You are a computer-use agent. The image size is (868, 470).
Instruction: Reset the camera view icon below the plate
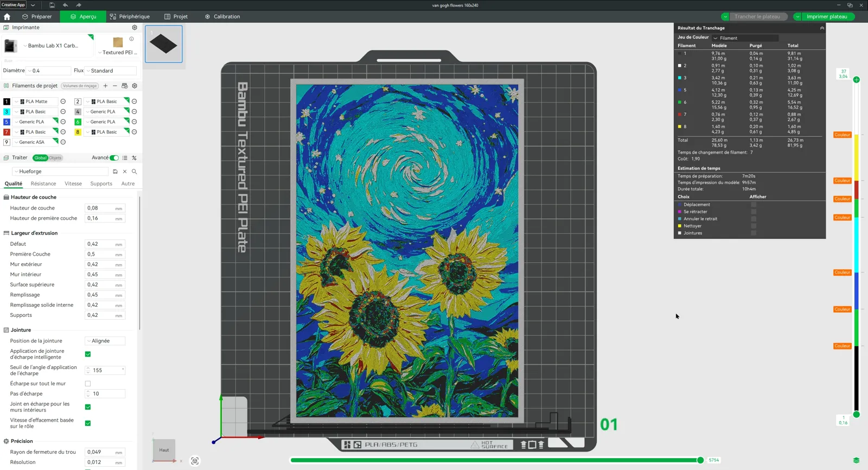click(195, 461)
